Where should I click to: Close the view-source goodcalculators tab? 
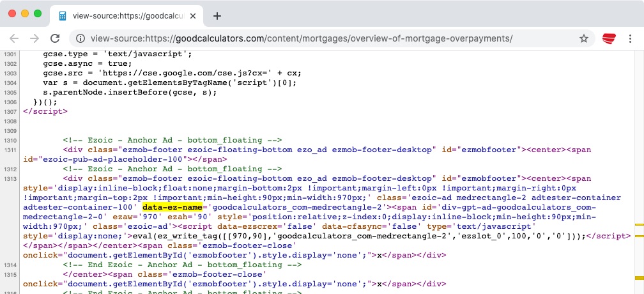pyautogui.click(x=194, y=16)
